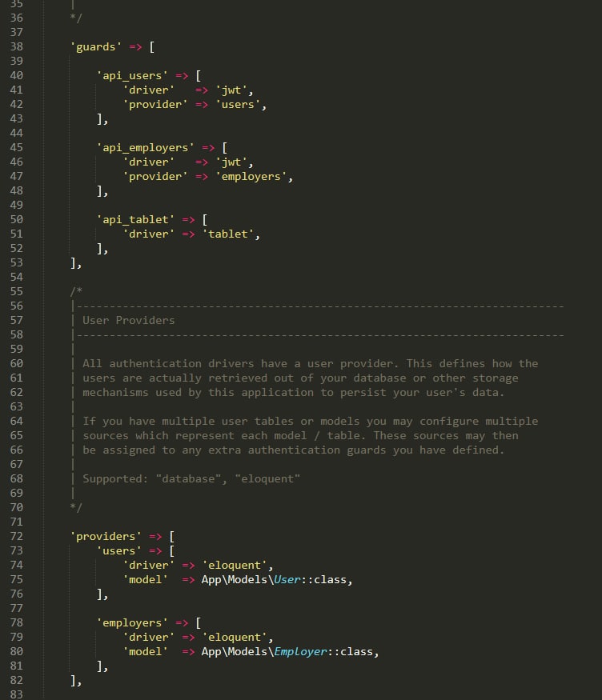The width and height of the screenshot is (602, 700).
Task: Click 'model' key on line 80
Action: click(146, 651)
